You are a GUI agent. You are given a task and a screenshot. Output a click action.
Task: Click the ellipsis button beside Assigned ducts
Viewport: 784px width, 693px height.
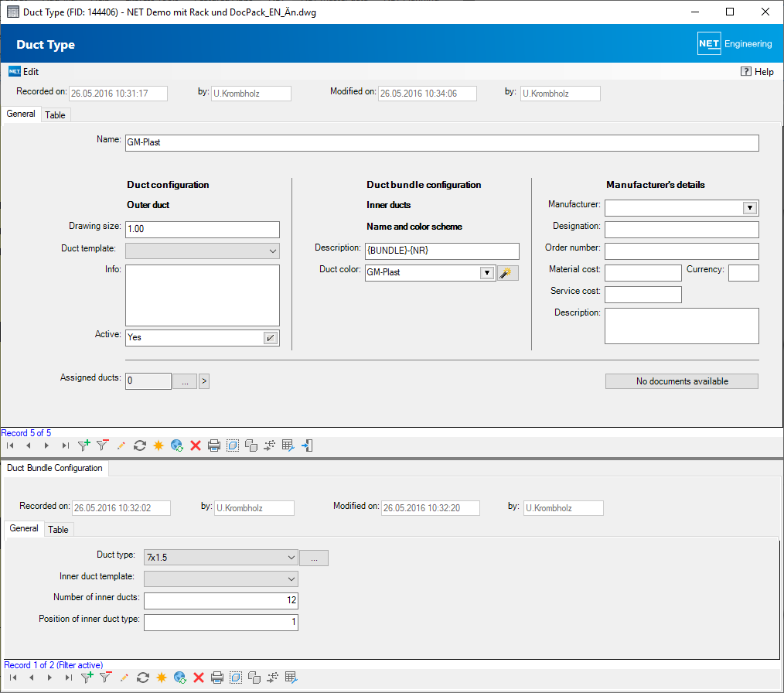point(184,381)
